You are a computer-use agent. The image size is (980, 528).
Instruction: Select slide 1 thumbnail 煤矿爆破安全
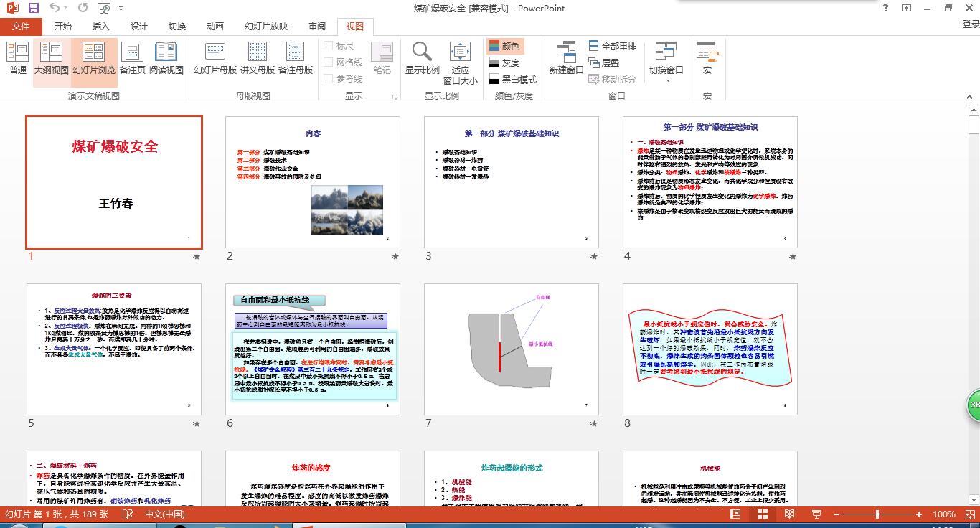114,182
